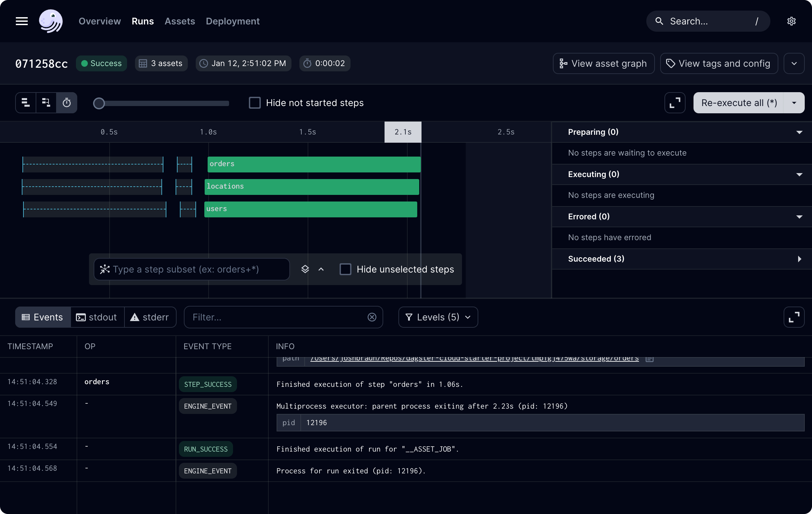Click the users step bar
812x514 pixels.
pos(311,209)
